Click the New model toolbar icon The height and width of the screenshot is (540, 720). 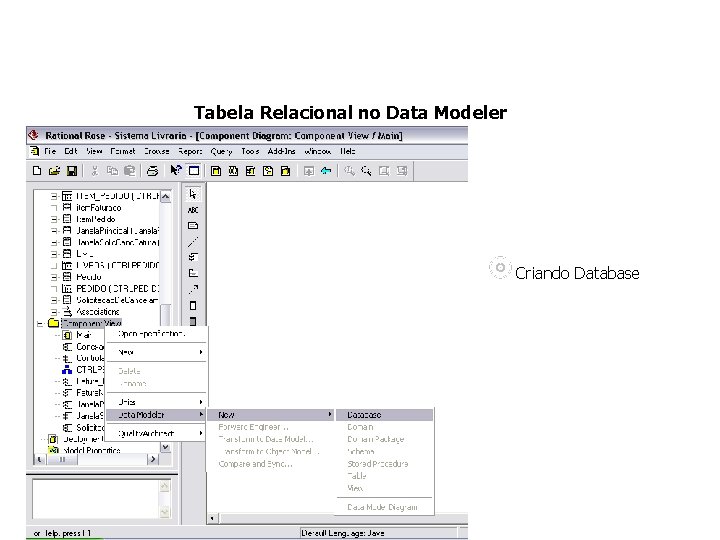point(37,171)
